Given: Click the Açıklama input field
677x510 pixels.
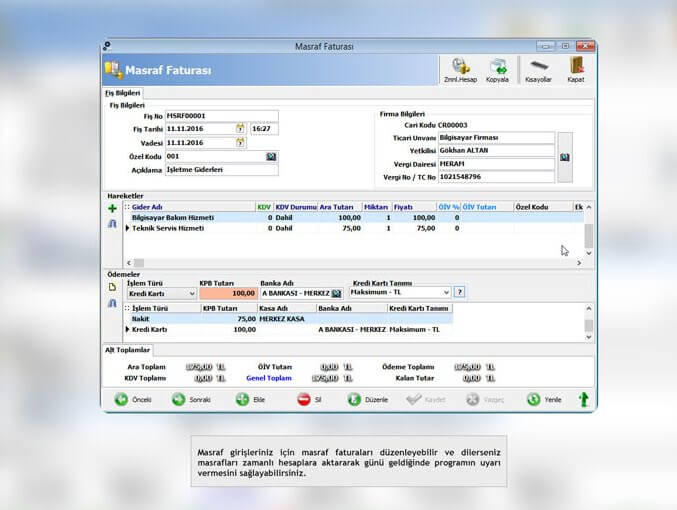Looking at the screenshot, I should pyautogui.click(x=222, y=170).
